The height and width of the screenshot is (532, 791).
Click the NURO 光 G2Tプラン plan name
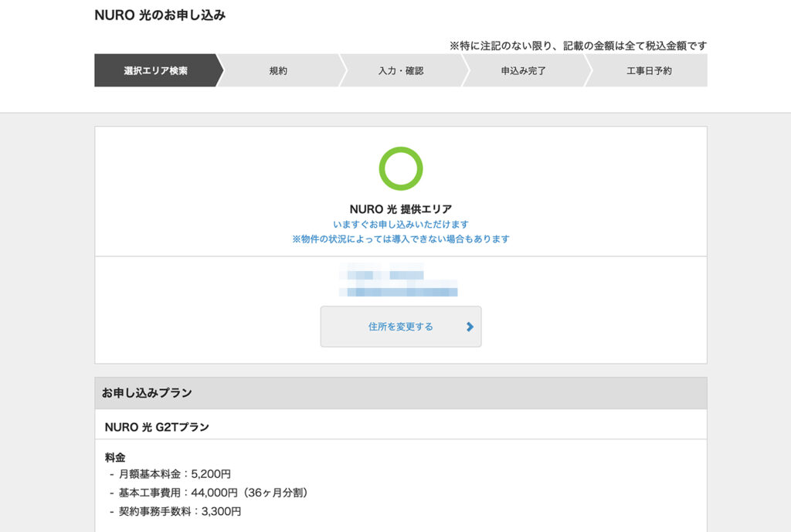157,427
